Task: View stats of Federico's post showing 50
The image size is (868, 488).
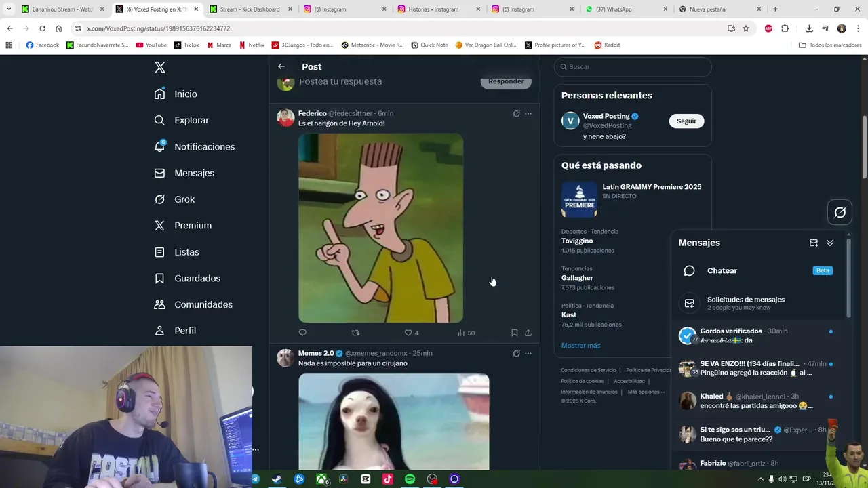Action: click(466, 333)
